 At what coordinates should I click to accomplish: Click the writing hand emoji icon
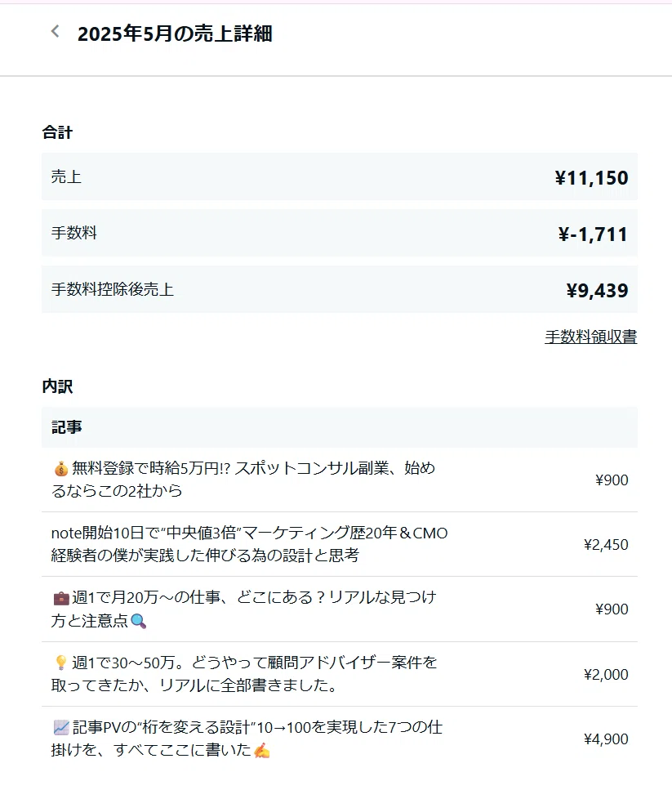pos(262,751)
